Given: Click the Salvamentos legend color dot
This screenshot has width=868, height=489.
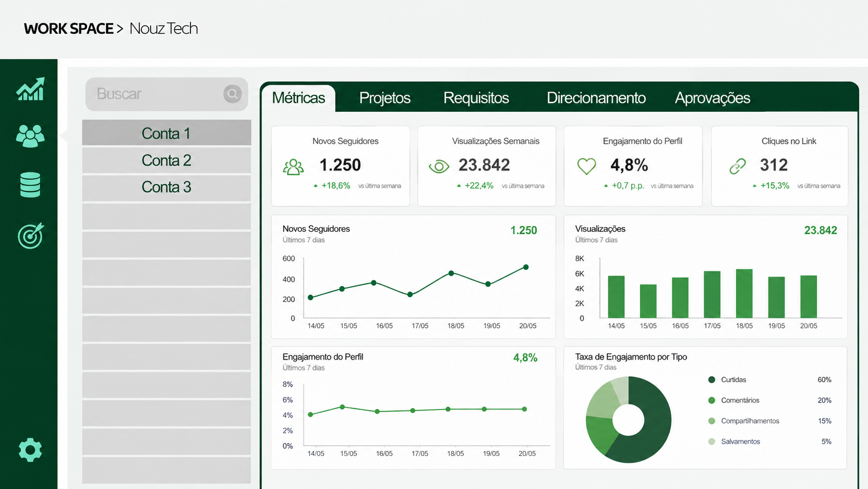Looking at the screenshot, I should coord(712,442).
